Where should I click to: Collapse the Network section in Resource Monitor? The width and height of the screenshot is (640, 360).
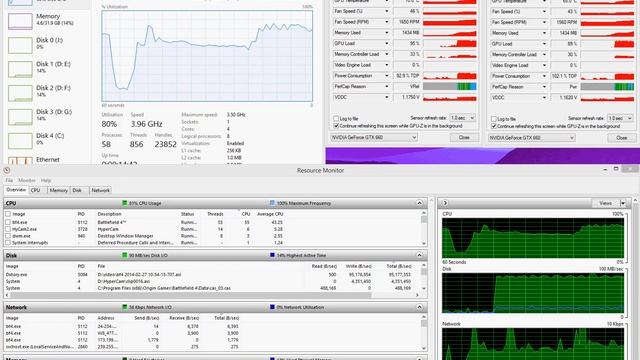[419, 307]
